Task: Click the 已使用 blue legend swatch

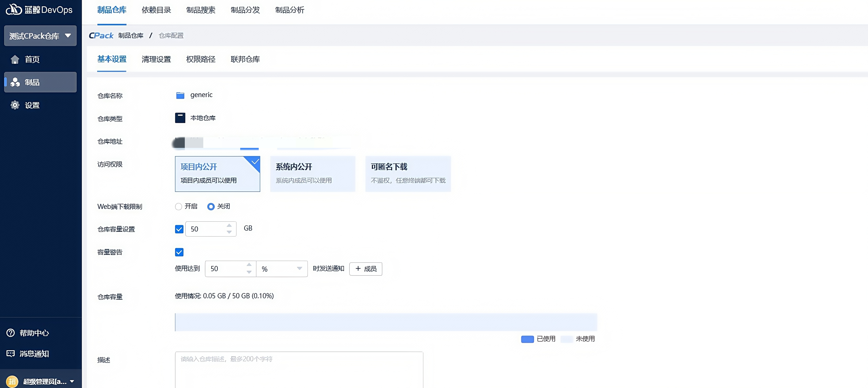Action: click(x=527, y=339)
